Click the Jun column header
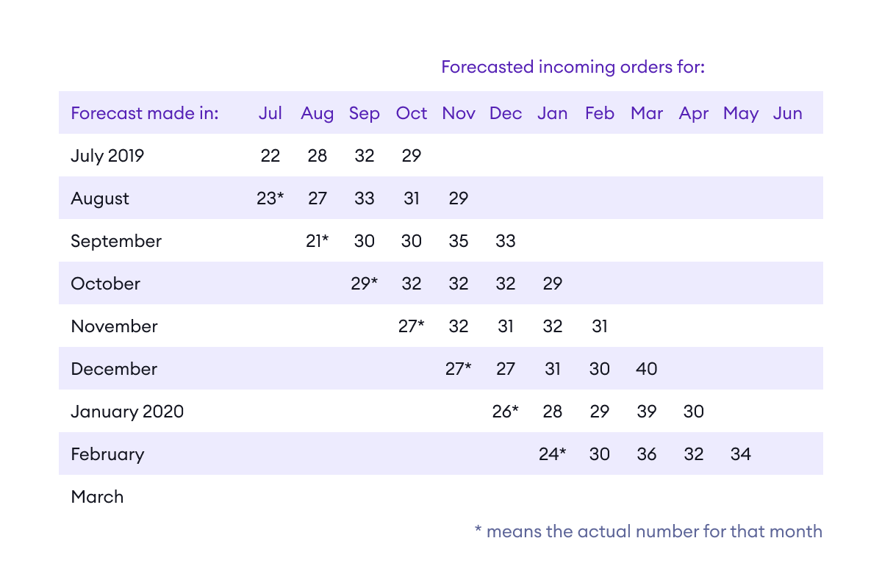Viewport: 882px width, 588px height. (787, 113)
